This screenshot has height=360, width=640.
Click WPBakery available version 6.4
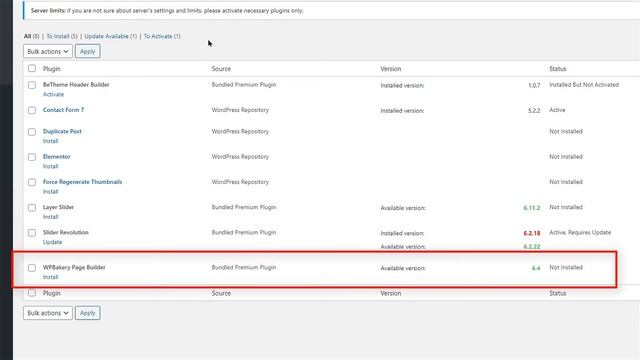(x=536, y=268)
